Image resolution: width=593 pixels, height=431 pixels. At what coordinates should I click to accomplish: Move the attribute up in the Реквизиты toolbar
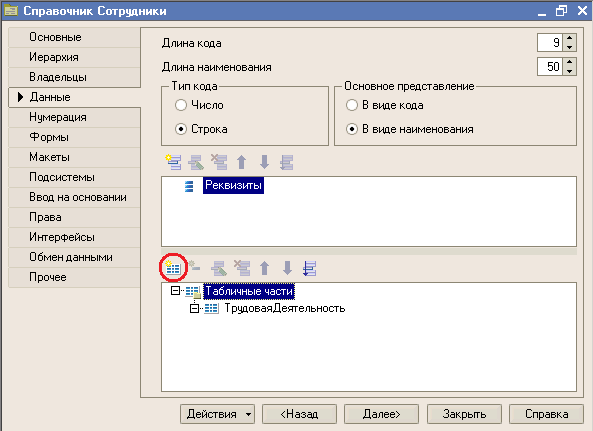[242, 162]
